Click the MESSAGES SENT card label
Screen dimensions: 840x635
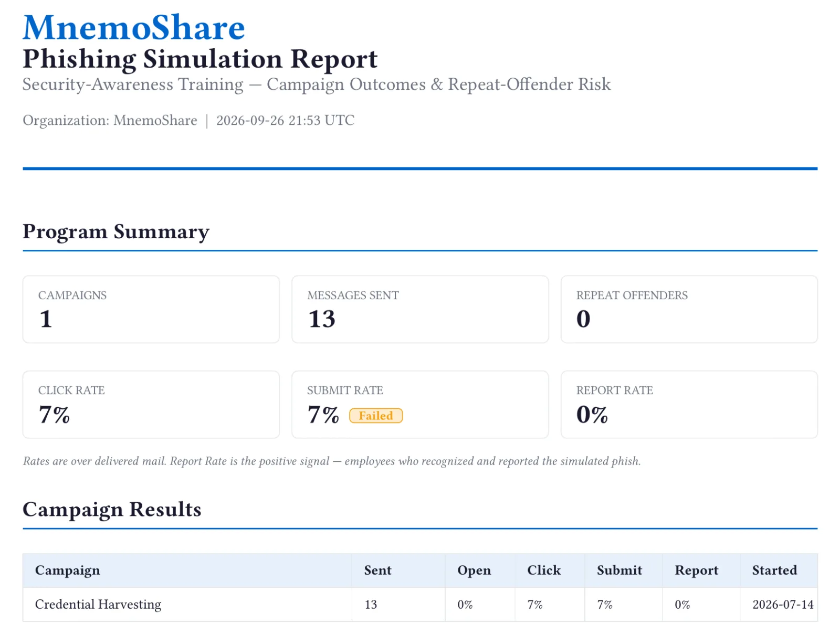[353, 295]
